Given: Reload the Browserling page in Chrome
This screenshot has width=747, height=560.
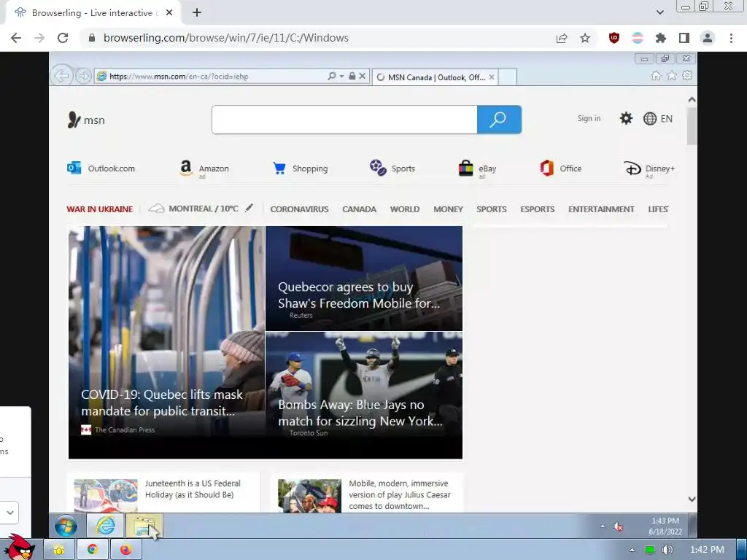Looking at the screenshot, I should click(x=63, y=38).
